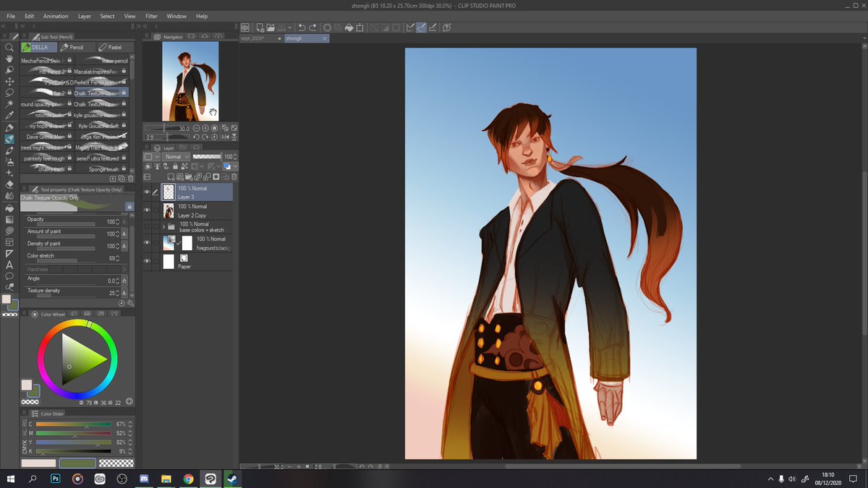Click the Fill command bar icon
868x488 pixels.
click(349, 27)
